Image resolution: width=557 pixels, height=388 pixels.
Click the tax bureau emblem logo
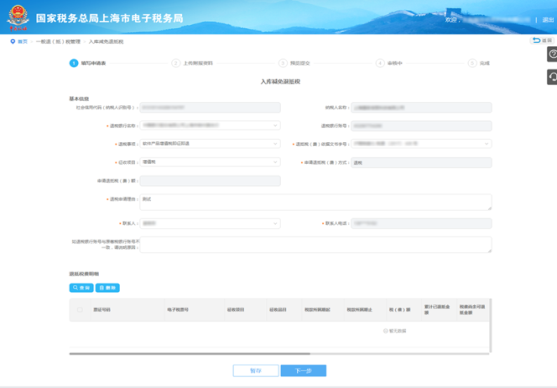(x=18, y=17)
